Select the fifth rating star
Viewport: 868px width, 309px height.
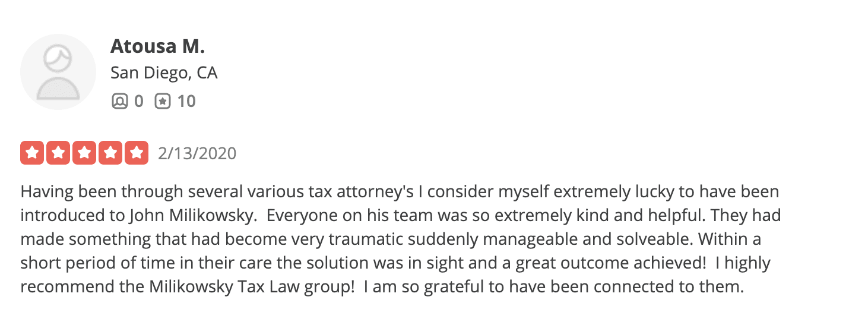tap(137, 153)
